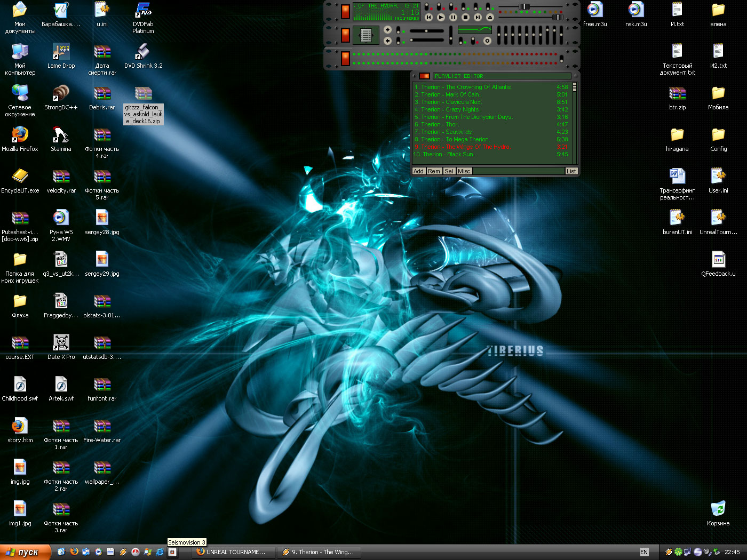The width and height of the screenshot is (747, 560).
Task: Click the equalizer curve graph display
Action: 475,30
